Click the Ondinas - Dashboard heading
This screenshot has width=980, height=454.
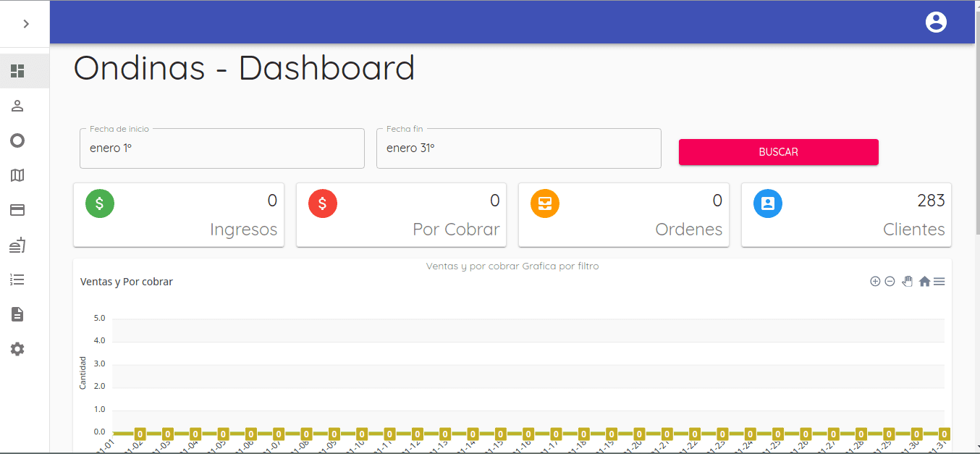pyautogui.click(x=244, y=68)
